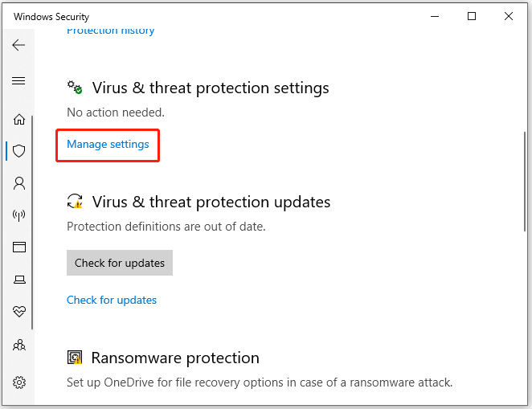This screenshot has width=532, height=409.
Task: Open Device security laptop icon
Action: coord(19,280)
